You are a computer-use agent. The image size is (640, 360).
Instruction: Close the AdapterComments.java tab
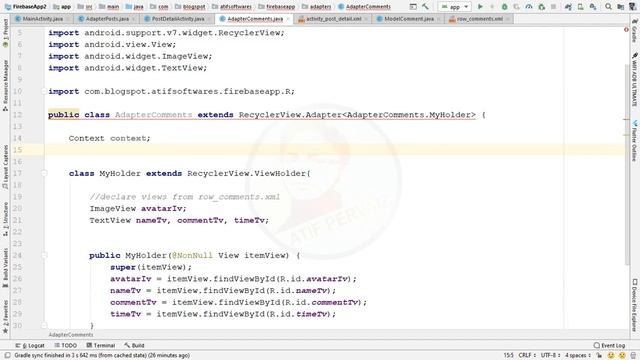(288, 19)
